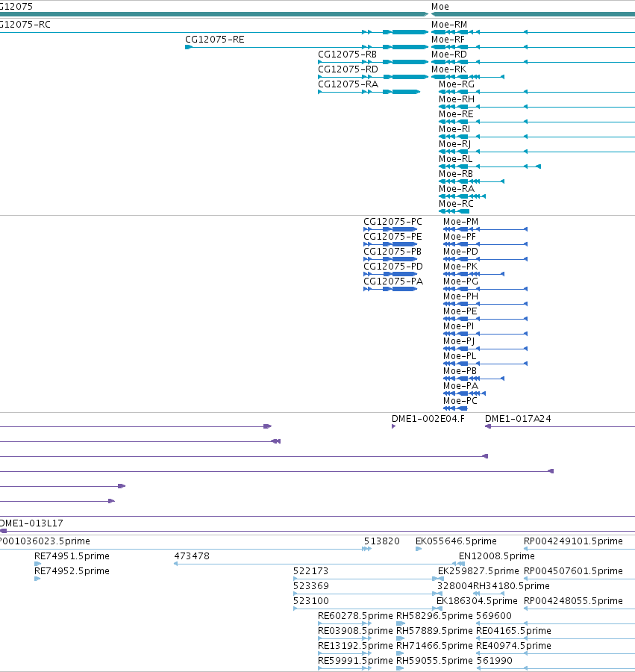Select the EK055646.5prime EST label
The image size is (635, 672).
(x=456, y=541)
